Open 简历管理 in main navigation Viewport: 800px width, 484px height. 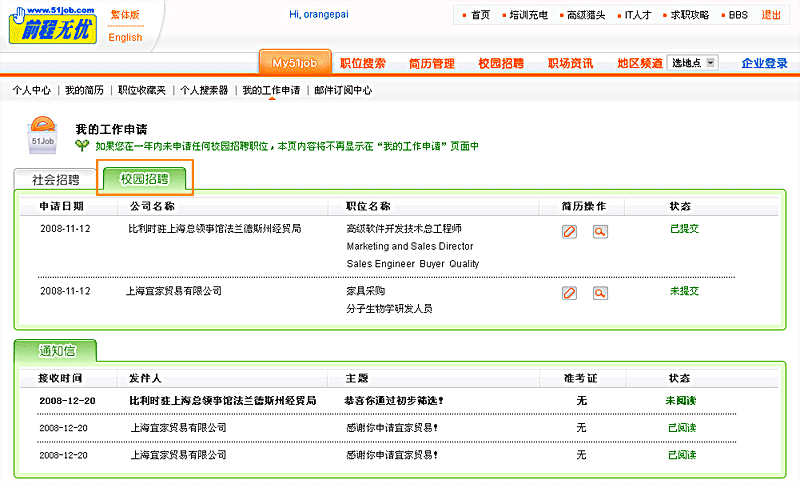(x=432, y=63)
